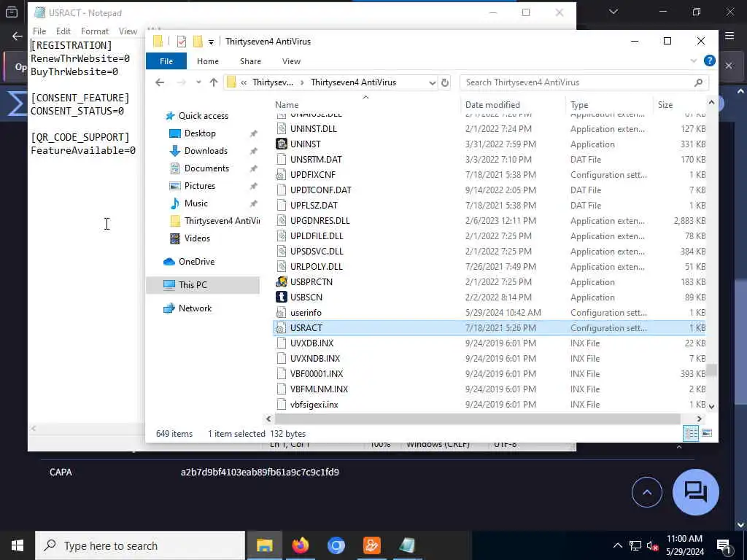Screen dimensions: 747x560
Task: Open the Explorer File tab
Action: (x=166, y=61)
